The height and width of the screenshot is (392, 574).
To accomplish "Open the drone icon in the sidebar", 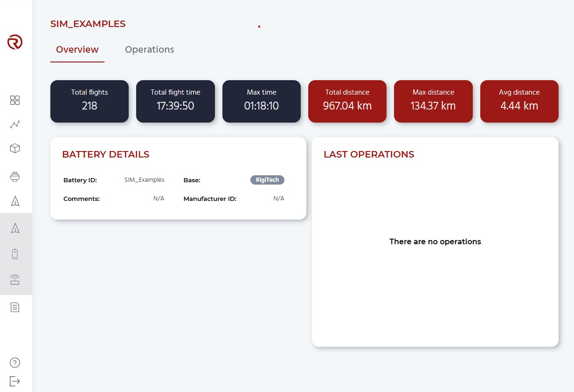I will pyautogui.click(x=15, y=176).
